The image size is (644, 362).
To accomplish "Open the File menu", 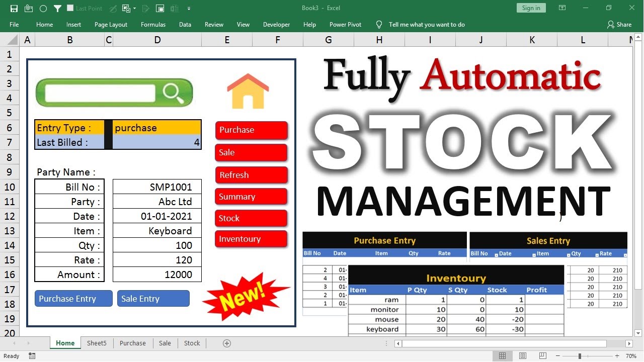I will tap(14, 24).
